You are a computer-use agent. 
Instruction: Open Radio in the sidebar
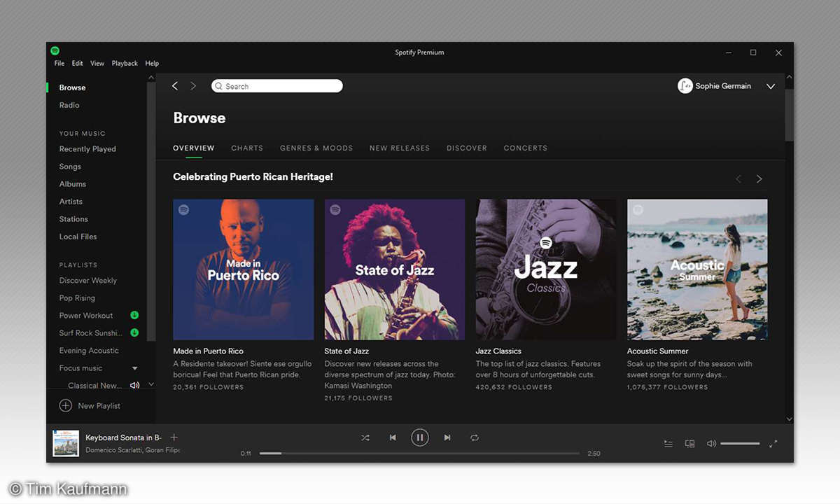[x=69, y=105]
